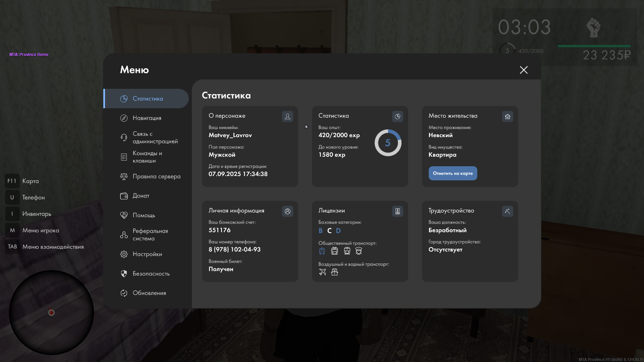
Task: Click the profile icon in О персонаже card
Action: [287, 116]
